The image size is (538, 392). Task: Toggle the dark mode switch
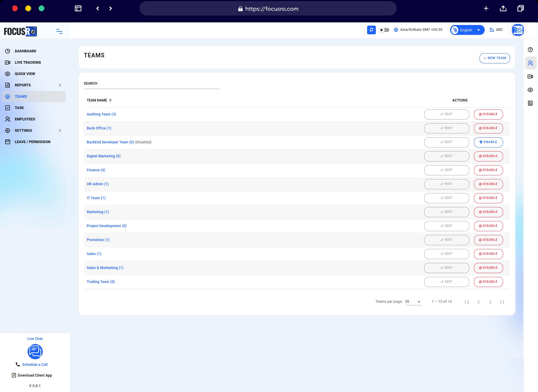pyautogui.click(x=384, y=30)
